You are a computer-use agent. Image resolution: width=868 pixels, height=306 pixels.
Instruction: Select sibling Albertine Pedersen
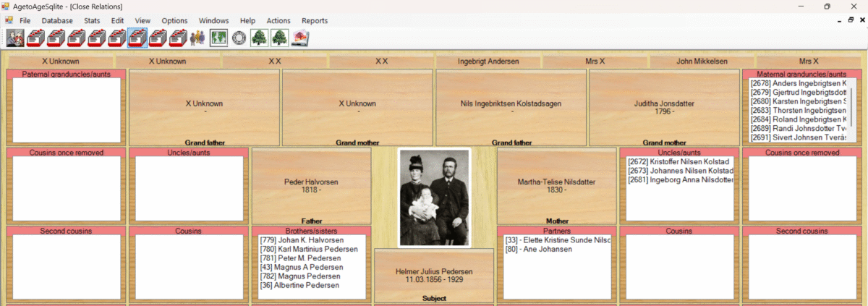(299, 285)
